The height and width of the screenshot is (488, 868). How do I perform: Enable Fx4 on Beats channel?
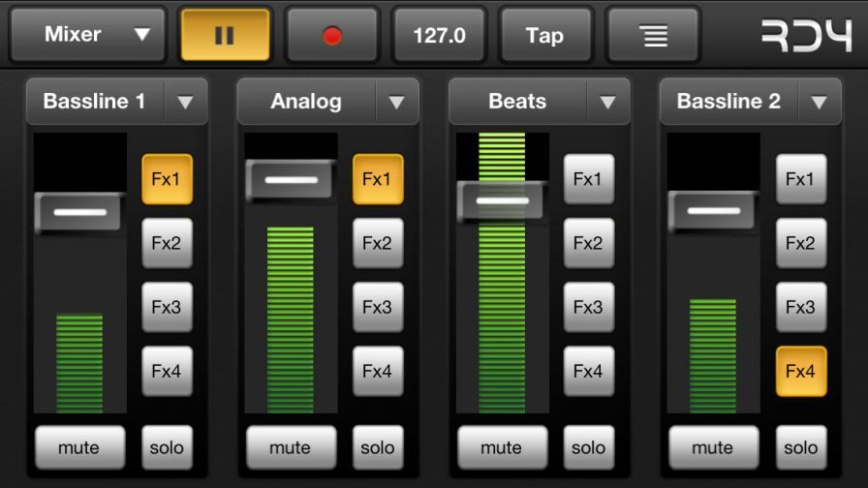[589, 371]
